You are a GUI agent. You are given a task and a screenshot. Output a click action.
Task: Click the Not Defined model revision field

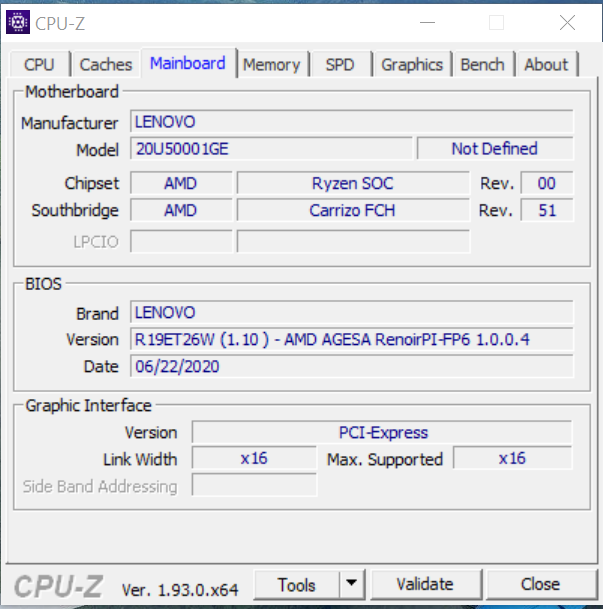[495, 149]
